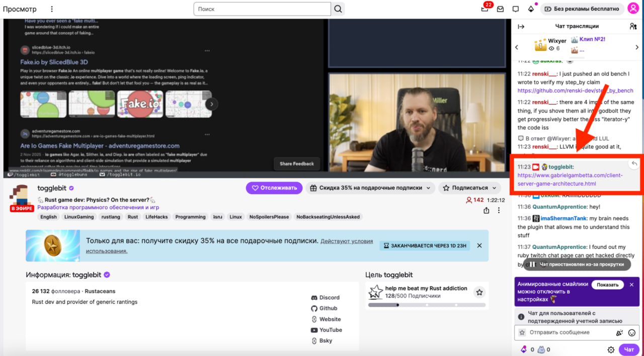Dismiss the 35% discount banner
Image resolution: width=644 pixels, height=356 pixels.
click(479, 245)
